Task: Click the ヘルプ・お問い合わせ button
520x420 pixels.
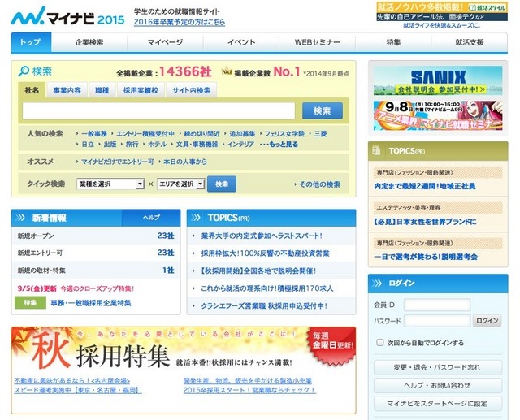Action: click(x=438, y=385)
